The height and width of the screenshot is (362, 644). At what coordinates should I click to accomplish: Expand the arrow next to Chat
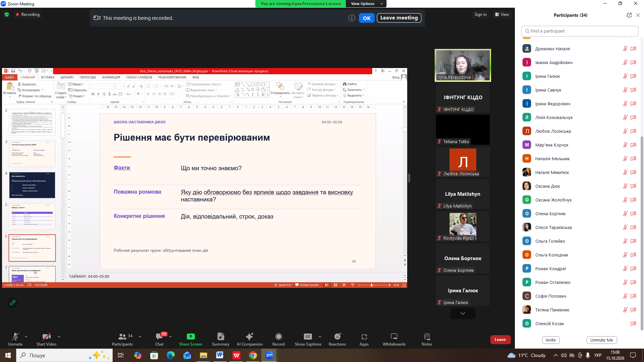[170, 337]
